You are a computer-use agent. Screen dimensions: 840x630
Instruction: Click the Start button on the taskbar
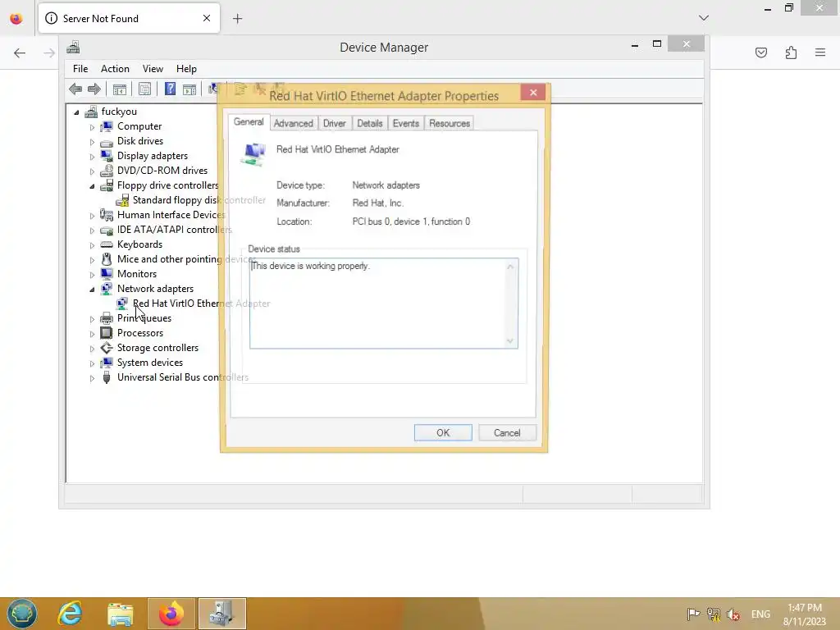(22, 614)
